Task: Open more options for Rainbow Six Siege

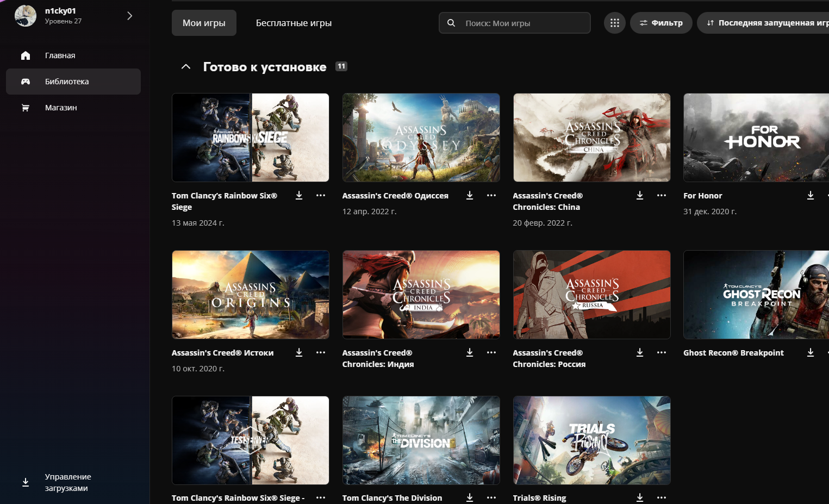Action: (x=321, y=195)
